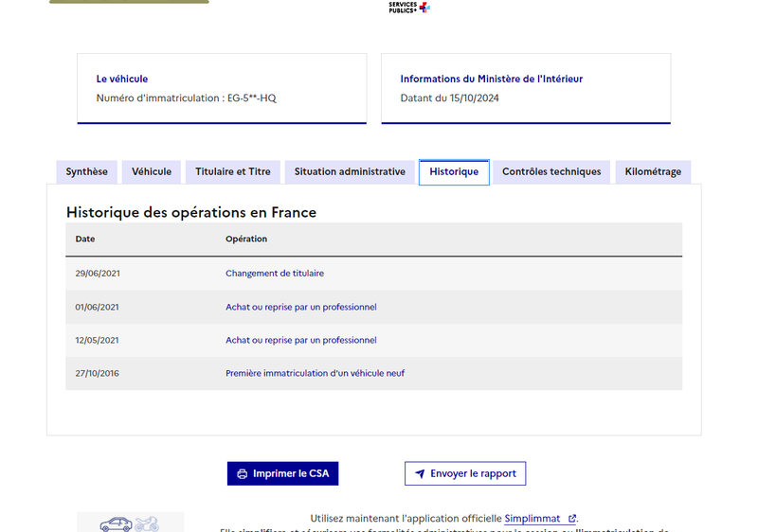Click the Opération column header
Image resolution: width=758 pixels, height=532 pixels.
click(246, 239)
